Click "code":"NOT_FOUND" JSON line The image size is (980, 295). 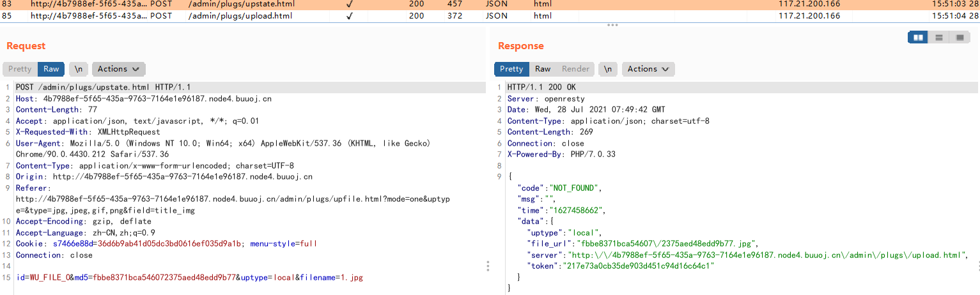tap(560, 188)
